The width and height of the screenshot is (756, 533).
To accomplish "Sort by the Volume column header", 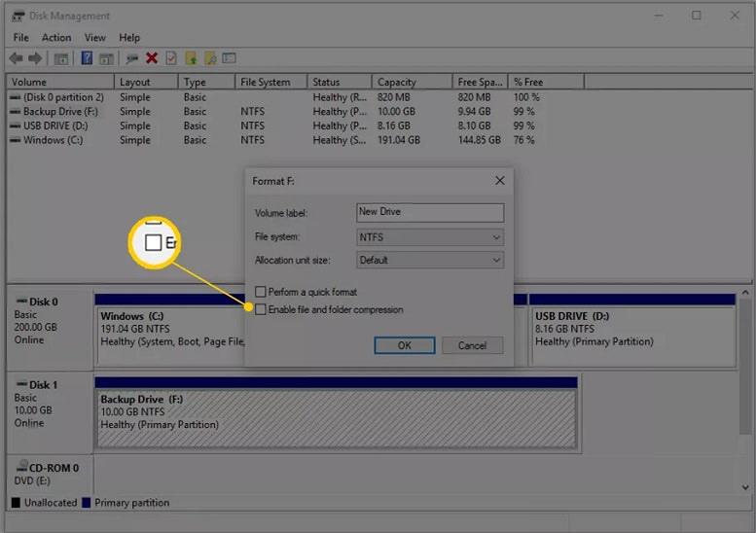I will coord(60,82).
